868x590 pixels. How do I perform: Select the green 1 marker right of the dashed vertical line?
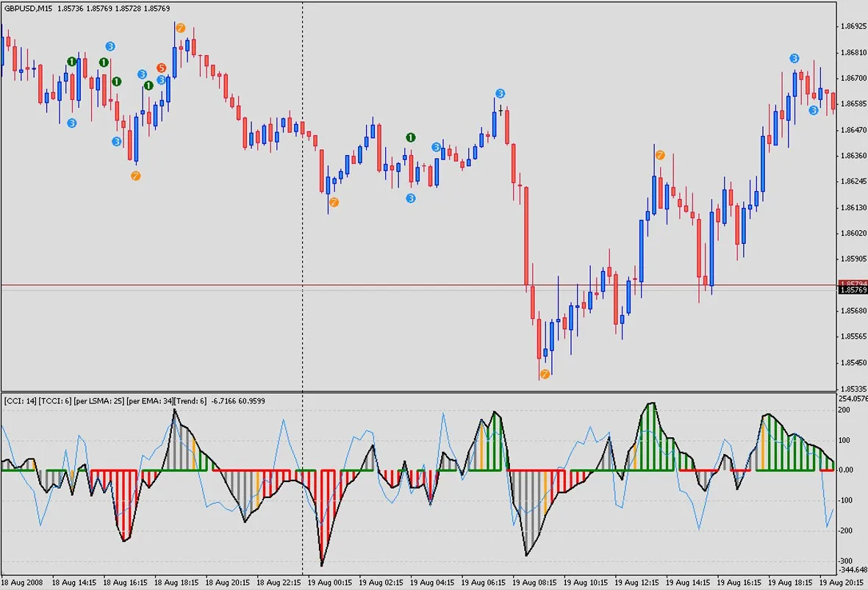(x=410, y=137)
